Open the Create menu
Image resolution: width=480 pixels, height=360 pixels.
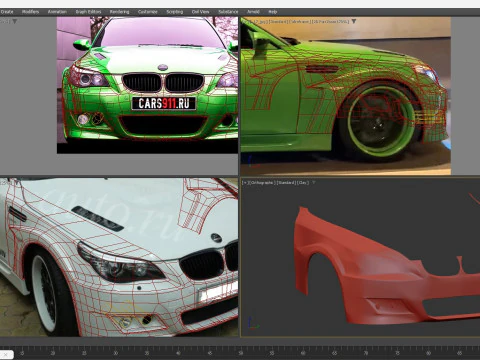tap(7, 12)
